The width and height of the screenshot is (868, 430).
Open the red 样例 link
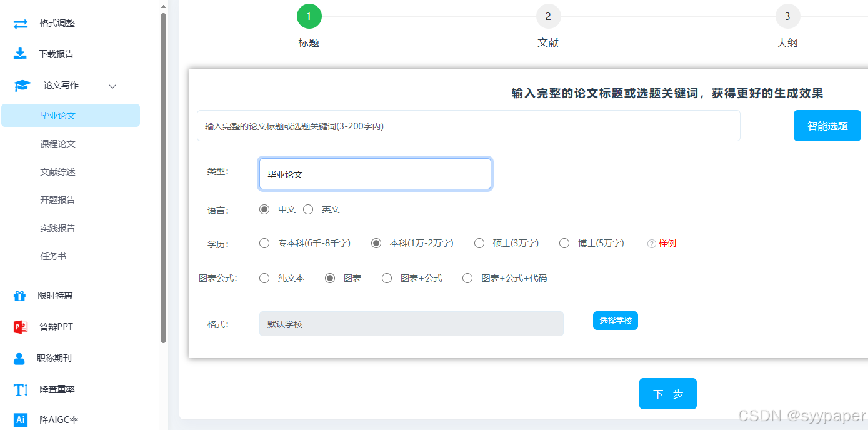pos(667,243)
